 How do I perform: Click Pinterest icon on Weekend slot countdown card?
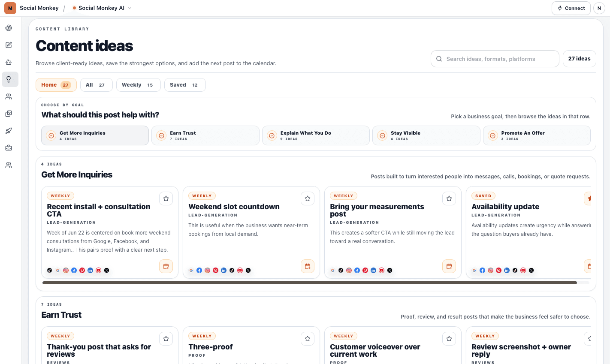coord(215,271)
